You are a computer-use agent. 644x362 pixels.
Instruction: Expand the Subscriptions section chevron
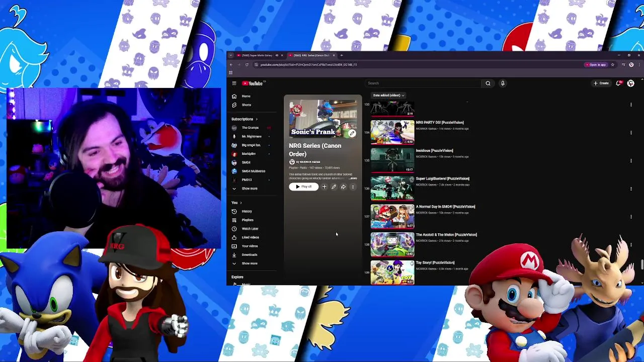256,119
